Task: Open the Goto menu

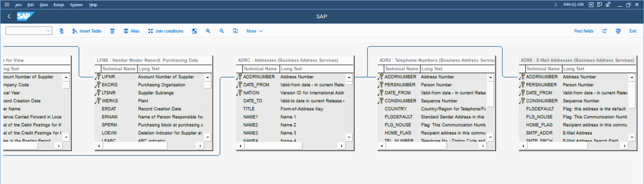Action: tap(44, 5)
